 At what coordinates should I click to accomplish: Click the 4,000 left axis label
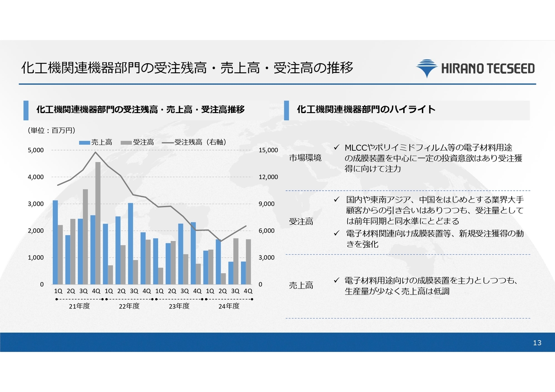pos(36,177)
